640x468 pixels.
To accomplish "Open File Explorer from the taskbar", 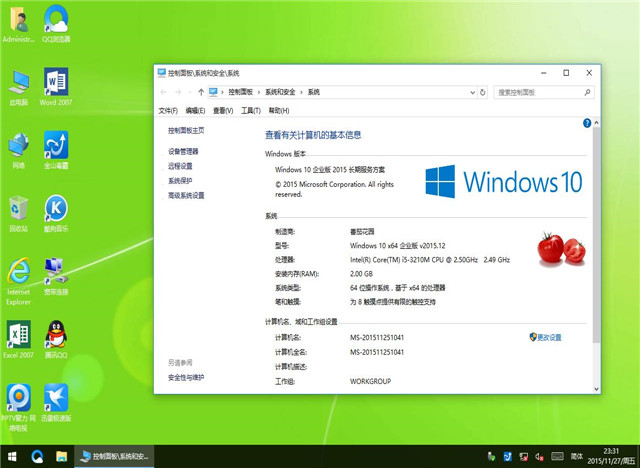I will click(x=61, y=457).
